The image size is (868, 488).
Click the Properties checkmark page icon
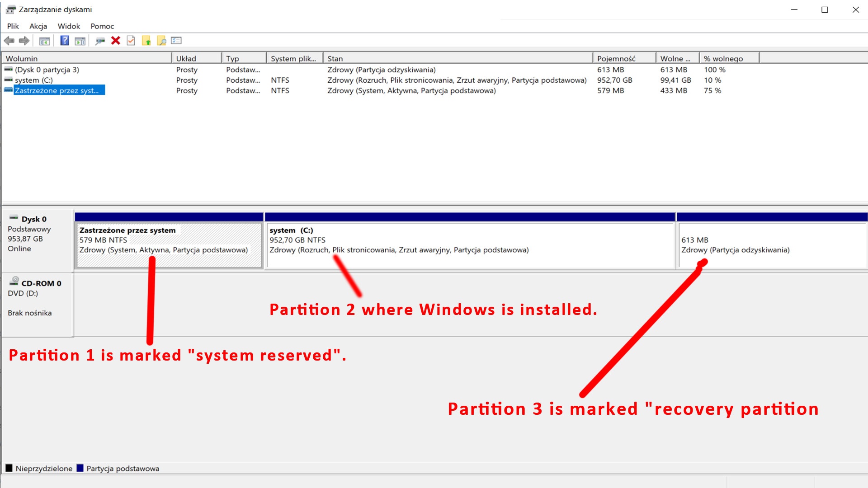pyautogui.click(x=131, y=41)
